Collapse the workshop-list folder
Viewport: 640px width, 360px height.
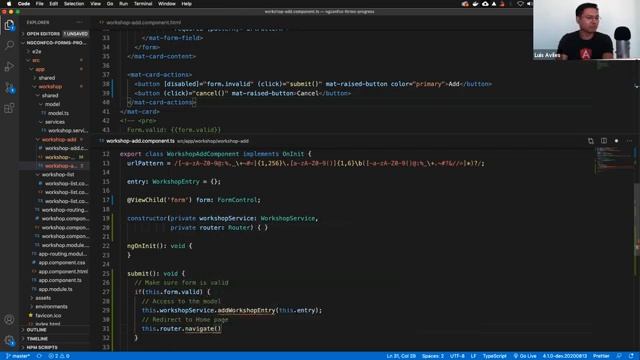click(58, 175)
